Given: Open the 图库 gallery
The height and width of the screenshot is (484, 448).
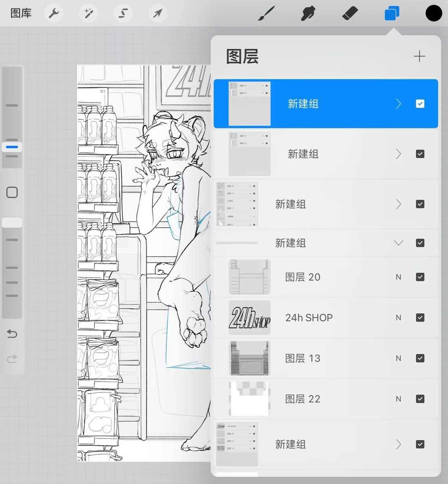Looking at the screenshot, I should (21, 13).
